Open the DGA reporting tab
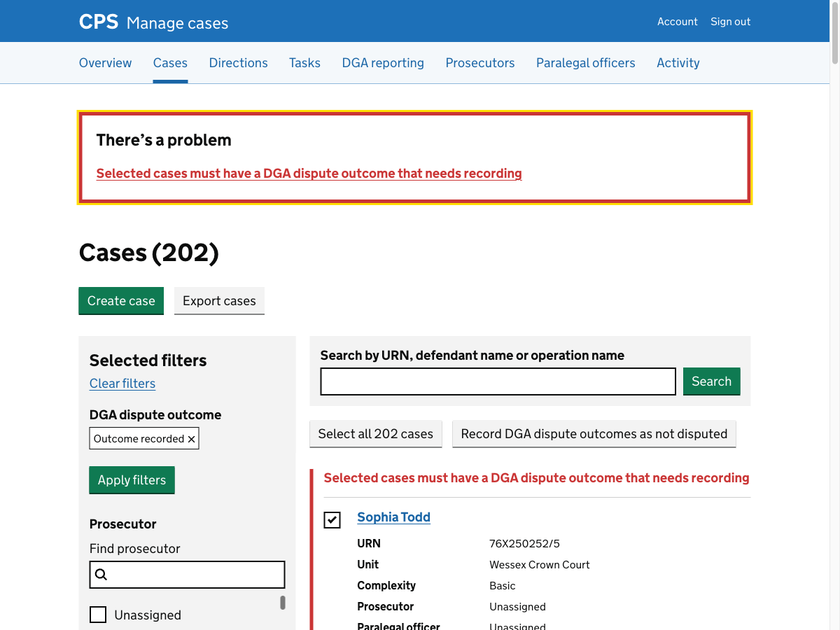840x630 pixels. (x=383, y=62)
